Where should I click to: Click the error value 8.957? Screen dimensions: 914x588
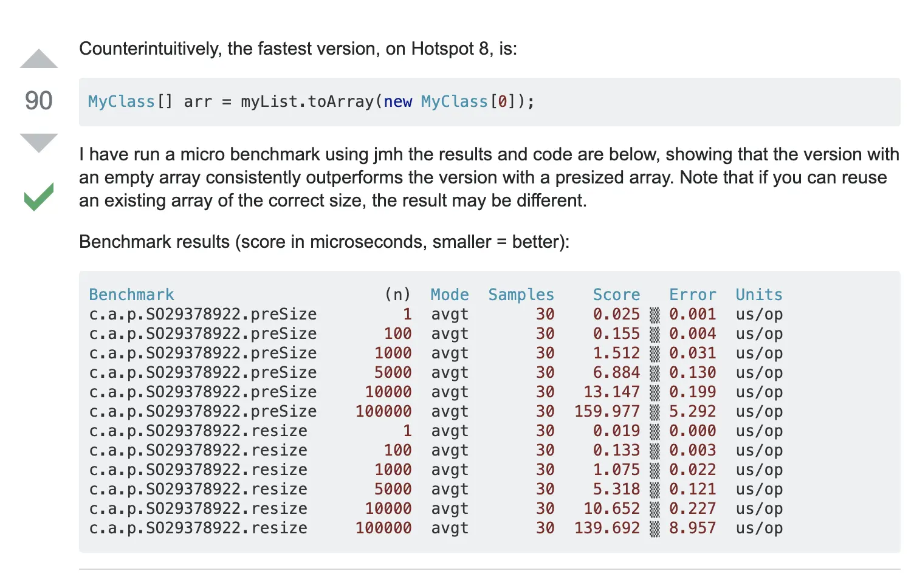click(692, 528)
